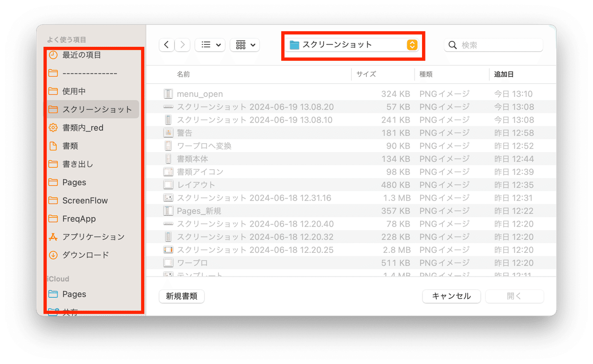Select スクリーンショット 2024-06-19 13.08.10 file
The image size is (593, 364).
tap(351, 120)
